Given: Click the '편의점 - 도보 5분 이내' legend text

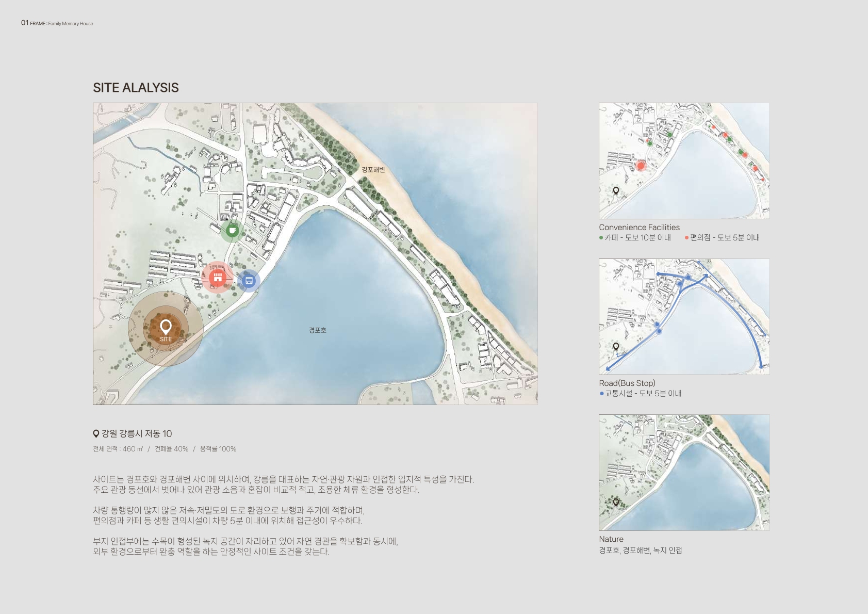Looking at the screenshot, I should click(725, 238).
